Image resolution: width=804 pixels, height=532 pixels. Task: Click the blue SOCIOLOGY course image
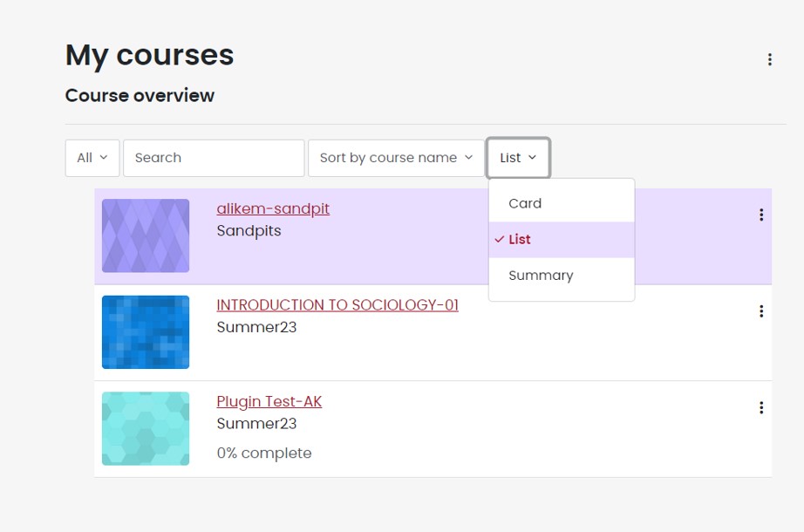(146, 332)
